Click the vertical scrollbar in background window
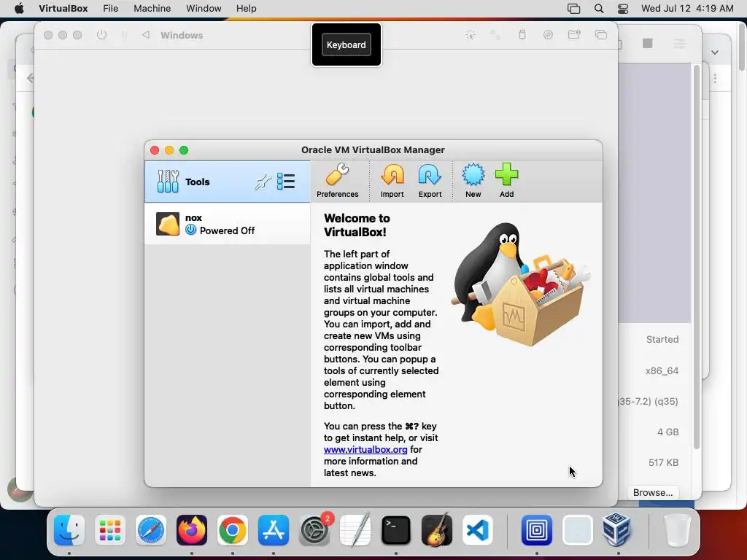Image resolution: width=747 pixels, height=560 pixels. (697, 257)
